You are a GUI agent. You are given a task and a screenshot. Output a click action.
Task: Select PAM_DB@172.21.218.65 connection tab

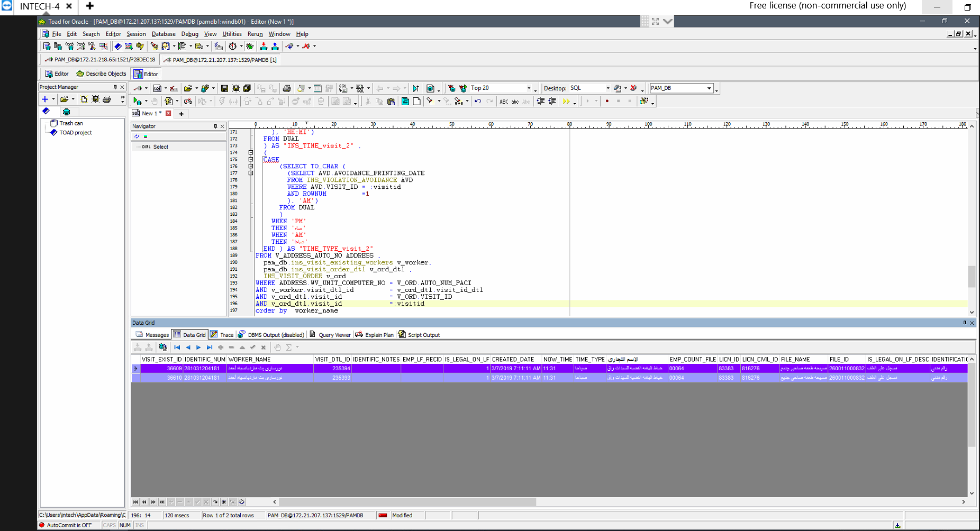pos(100,60)
